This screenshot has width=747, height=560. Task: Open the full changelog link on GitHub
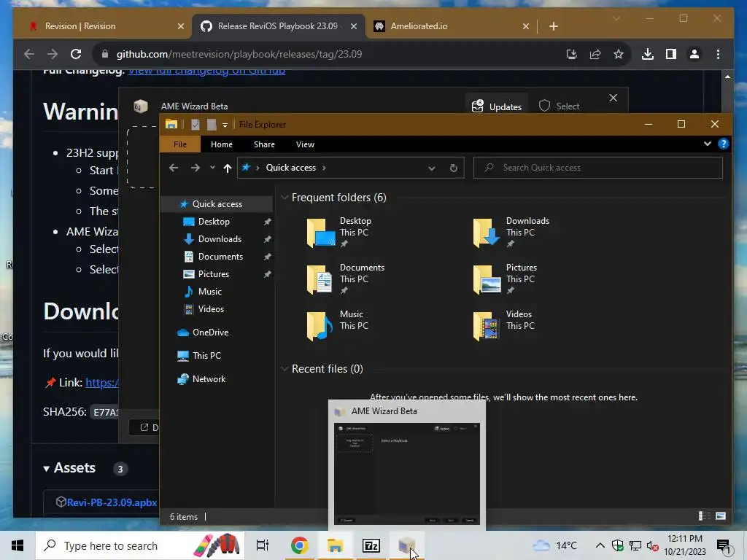206,71
